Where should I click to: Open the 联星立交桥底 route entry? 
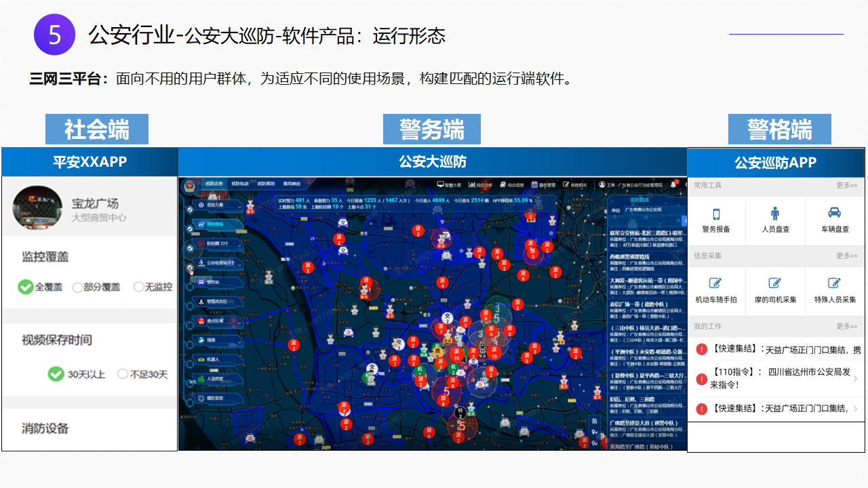click(x=647, y=240)
